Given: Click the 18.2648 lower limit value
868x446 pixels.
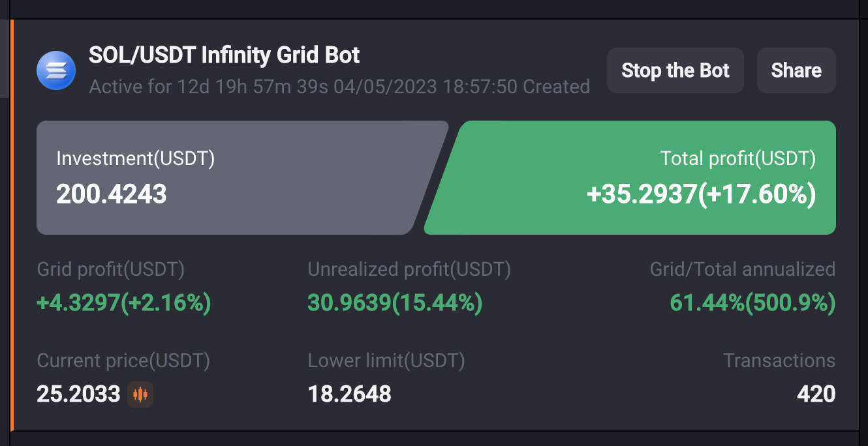Looking at the screenshot, I should (x=350, y=394).
